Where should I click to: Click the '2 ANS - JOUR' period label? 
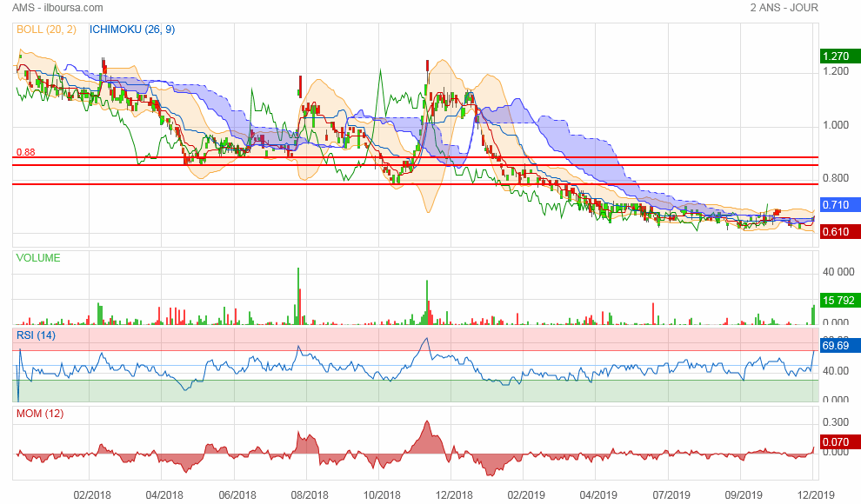784,8
